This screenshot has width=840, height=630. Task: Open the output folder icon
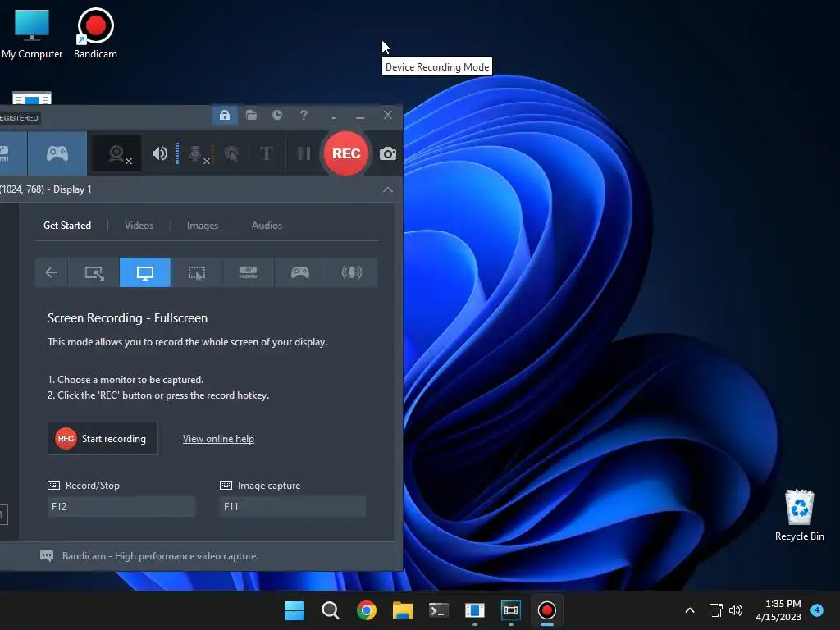pos(251,115)
